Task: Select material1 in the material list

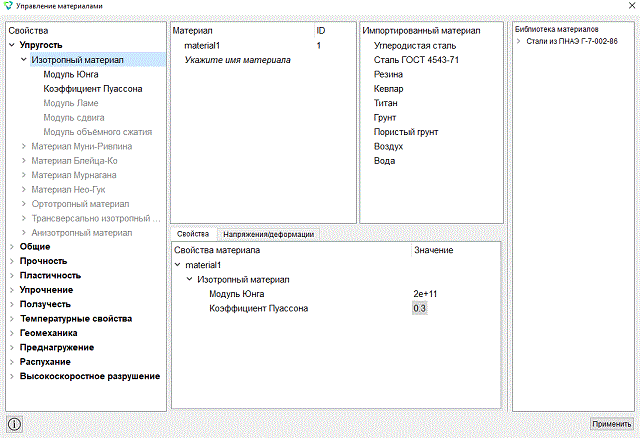Action: click(202, 46)
